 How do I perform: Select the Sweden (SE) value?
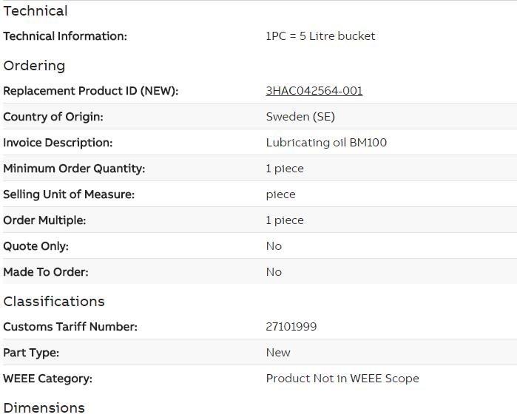point(300,117)
